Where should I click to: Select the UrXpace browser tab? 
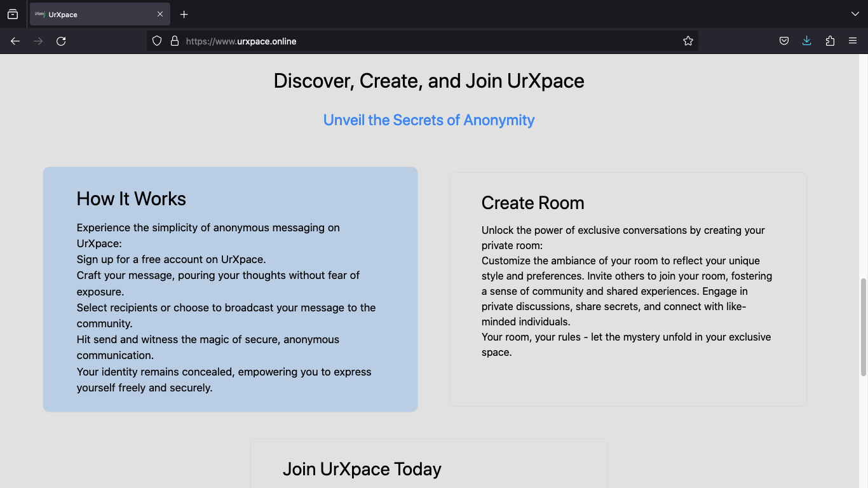pyautogui.click(x=100, y=14)
